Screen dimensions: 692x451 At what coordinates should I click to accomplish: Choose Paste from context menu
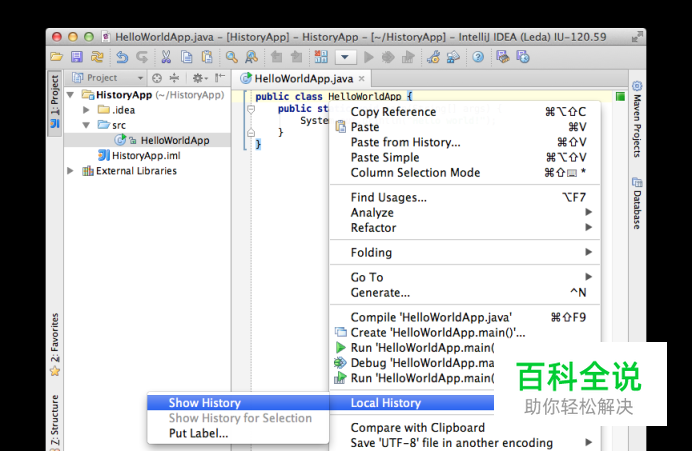click(464, 127)
